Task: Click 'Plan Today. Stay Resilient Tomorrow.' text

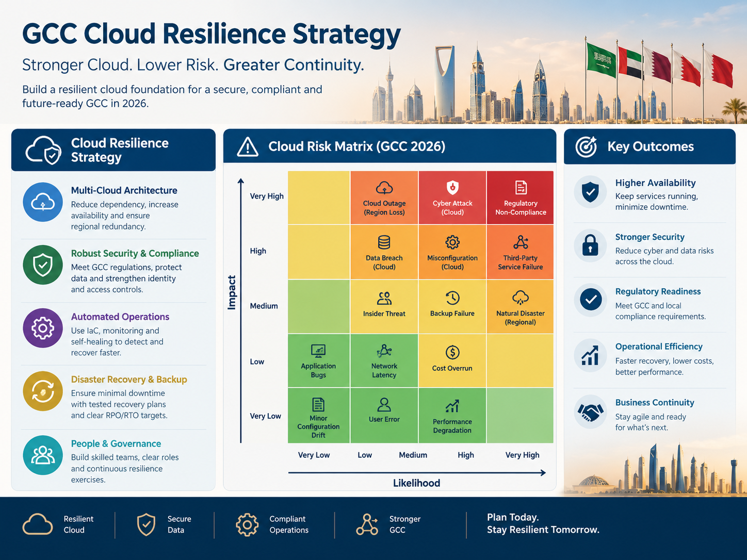Action: coord(543,523)
